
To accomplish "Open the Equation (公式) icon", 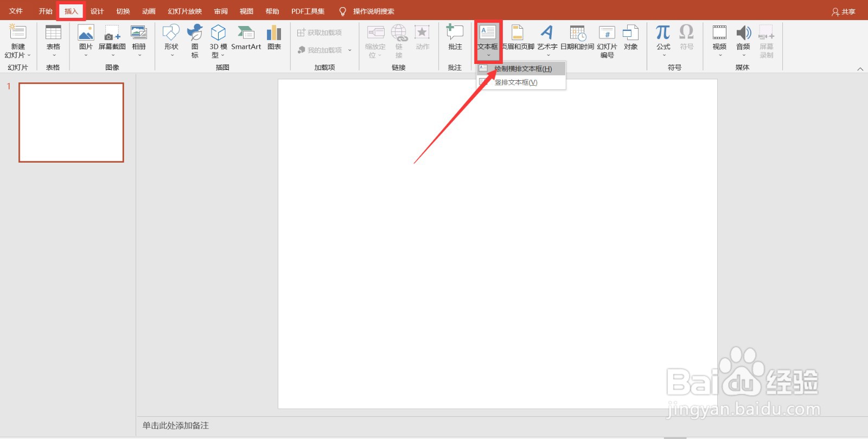I will (x=663, y=32).
